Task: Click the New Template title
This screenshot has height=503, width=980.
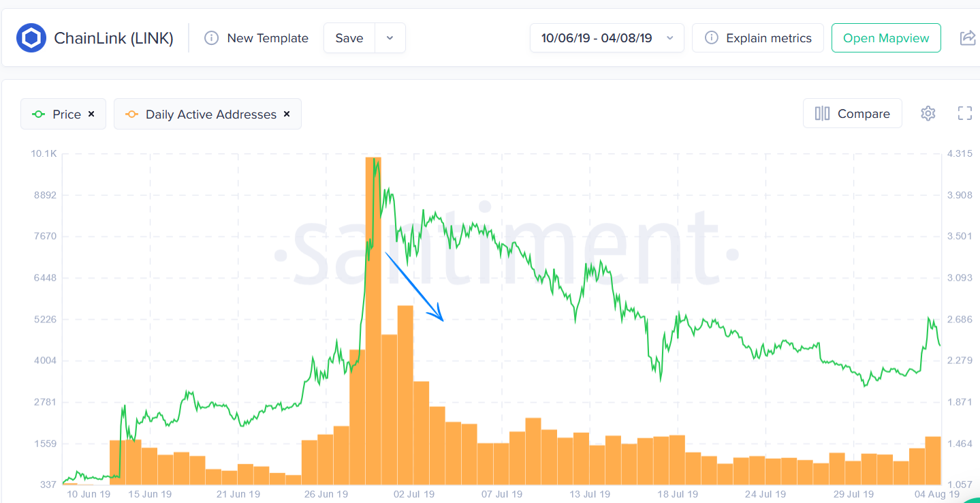Action: pyautogui.click(x=268, y=38)
